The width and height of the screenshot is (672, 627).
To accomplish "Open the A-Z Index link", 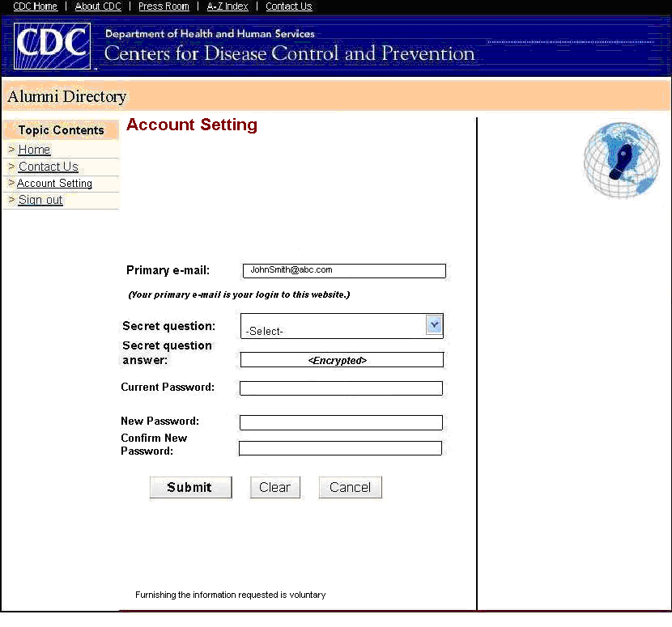I will coord(228,6).
